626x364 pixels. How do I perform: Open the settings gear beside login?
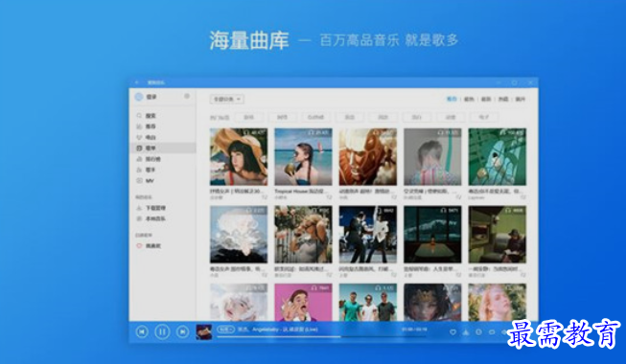[x=186, y=96]
